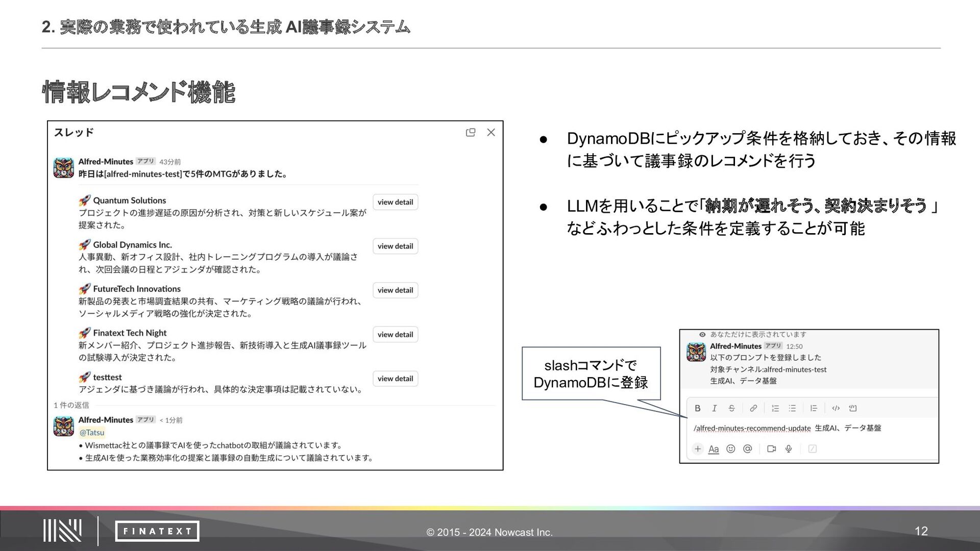Toggle the Aa formatting toolbar
Image resolution: width=980 pixels, height=551 pixels.
[714, 449]
